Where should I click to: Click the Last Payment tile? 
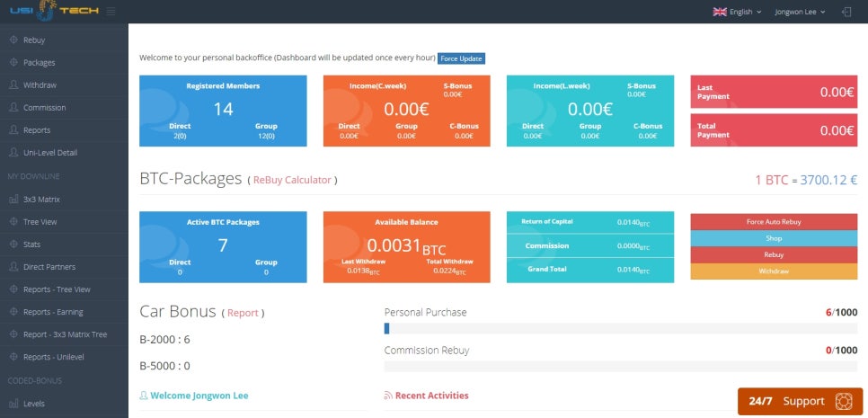(x=774, y=92)
